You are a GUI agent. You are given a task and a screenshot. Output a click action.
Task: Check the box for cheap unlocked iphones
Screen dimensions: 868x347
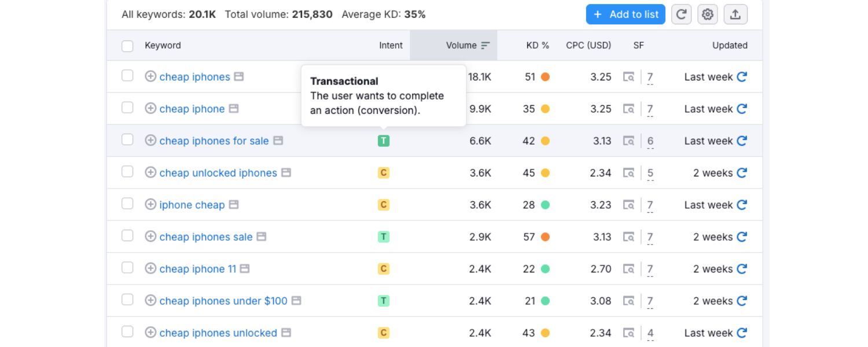coord(127,172)
